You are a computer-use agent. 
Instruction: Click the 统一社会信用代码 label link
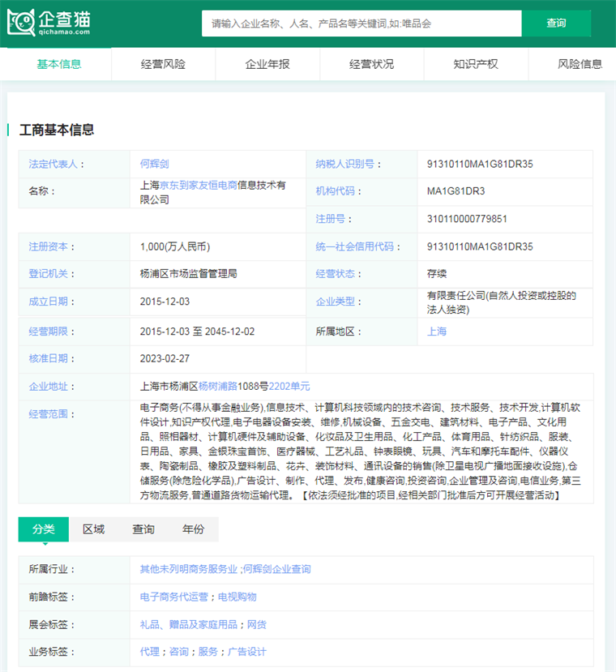(x=354, y=247)
